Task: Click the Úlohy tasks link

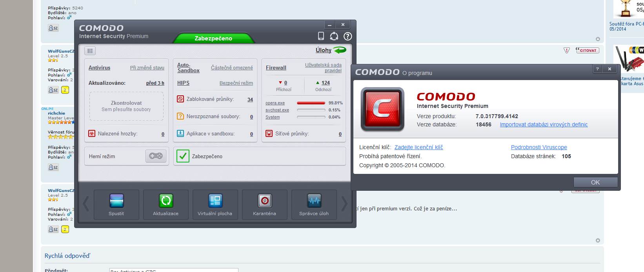Action: (x=324, y=50)
